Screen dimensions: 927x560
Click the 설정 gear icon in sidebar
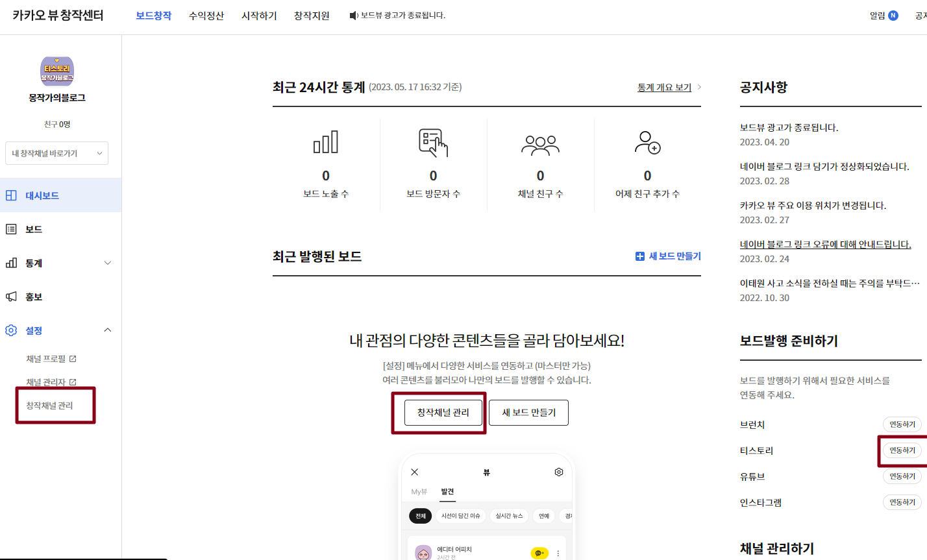pos(11,330)
